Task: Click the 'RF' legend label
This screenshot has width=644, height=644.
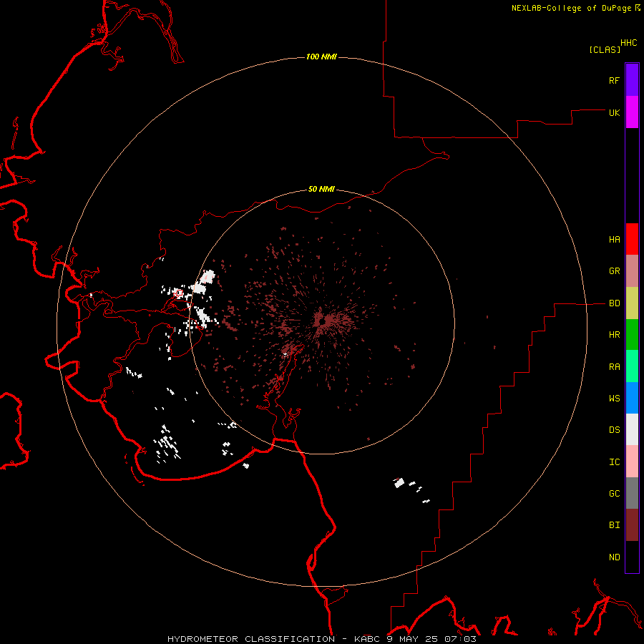Action: 614,80
